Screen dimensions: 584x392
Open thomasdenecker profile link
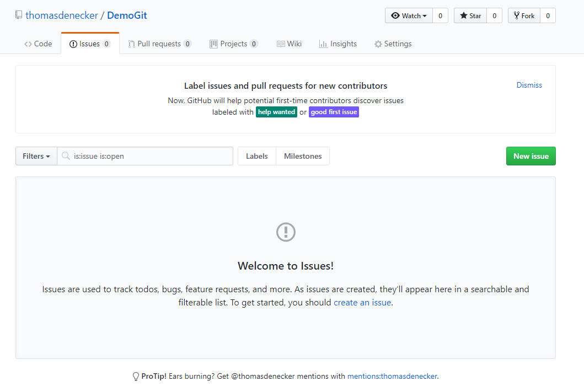point(62,15)
